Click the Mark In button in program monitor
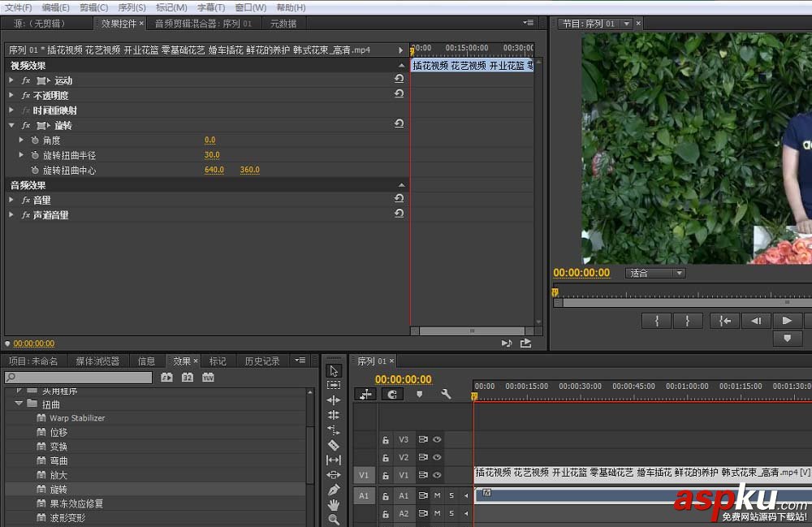This screenshot has height=527, width=812. (x=656, y=321)
